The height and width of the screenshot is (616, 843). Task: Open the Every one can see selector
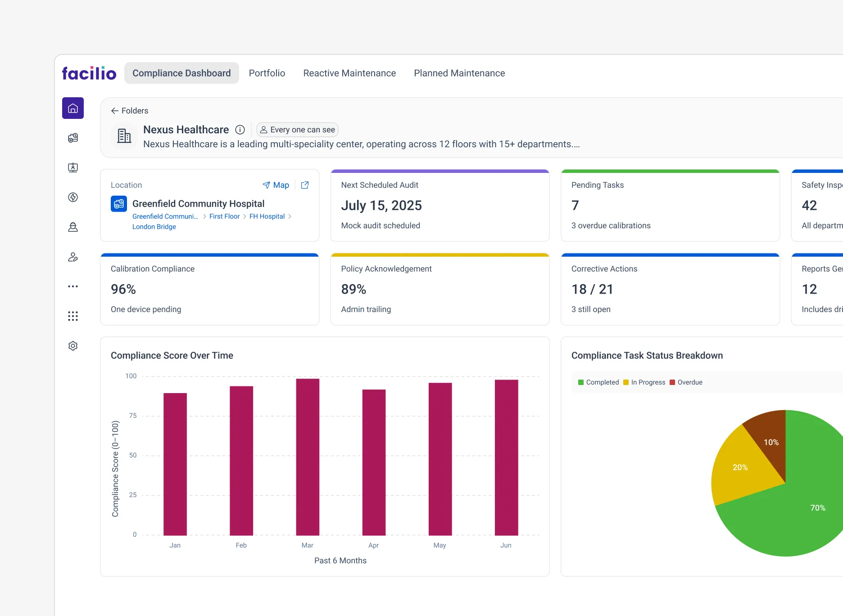(297, 130)
